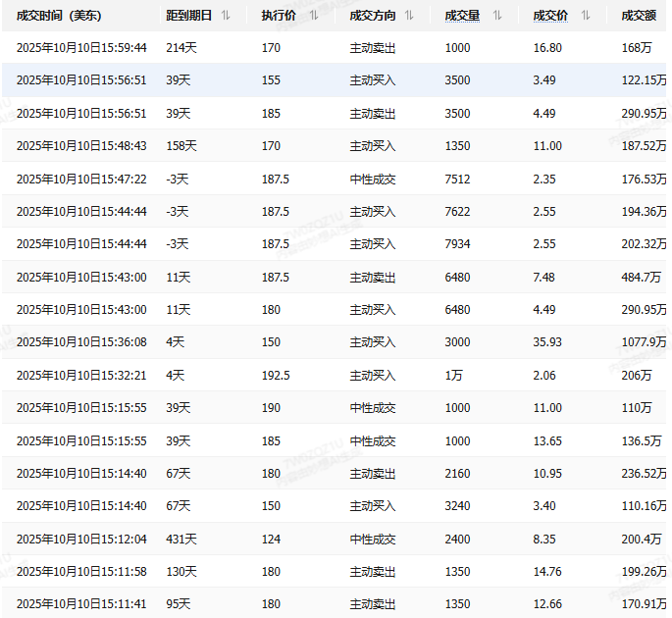
Task: Click the 距到期日 column header label
Action: tap(189, 16)
